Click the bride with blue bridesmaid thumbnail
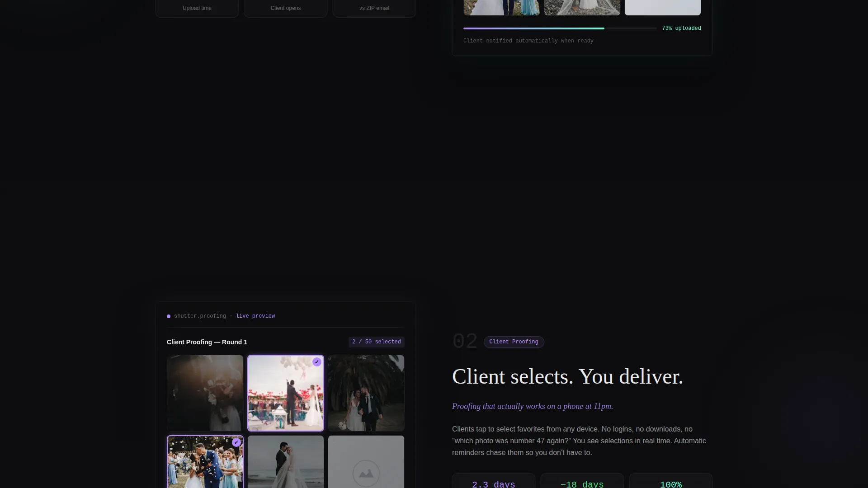The image size is (868, 488). tap(502, 8)
